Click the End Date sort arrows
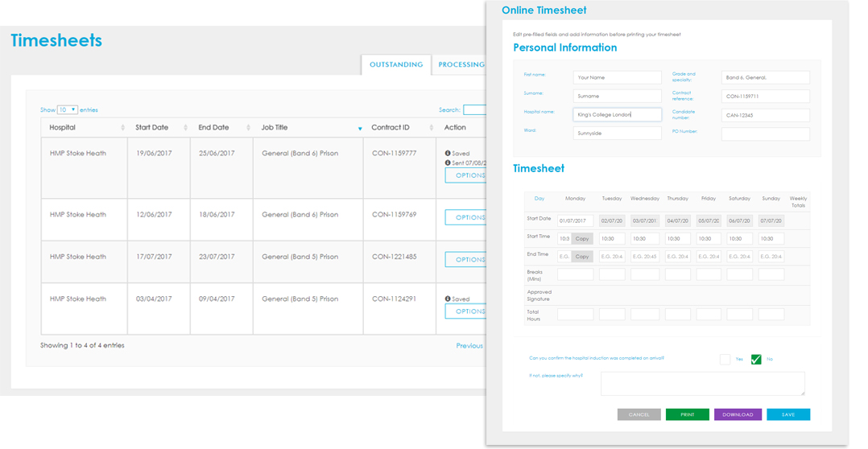 (248, 128)
